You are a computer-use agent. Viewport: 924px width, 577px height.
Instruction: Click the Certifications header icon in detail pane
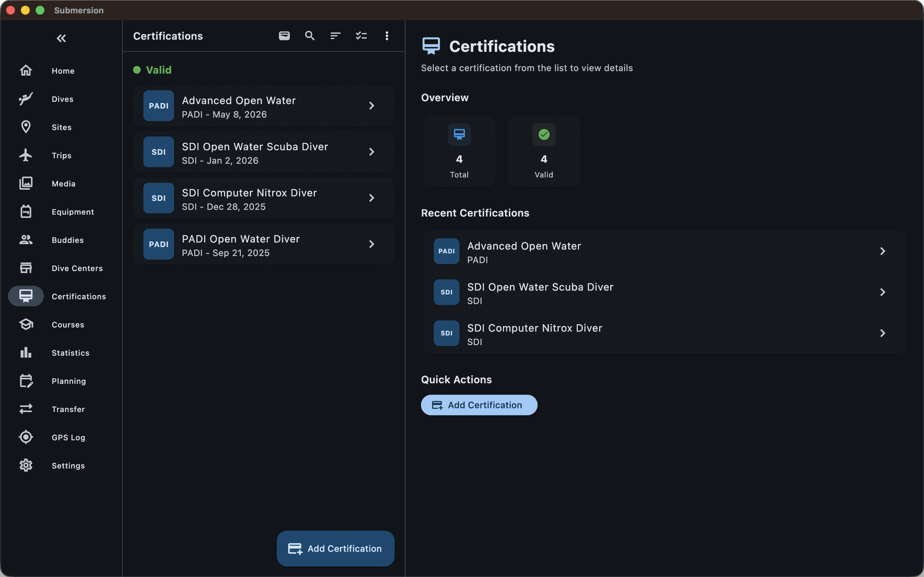click(x=431, y=46)
